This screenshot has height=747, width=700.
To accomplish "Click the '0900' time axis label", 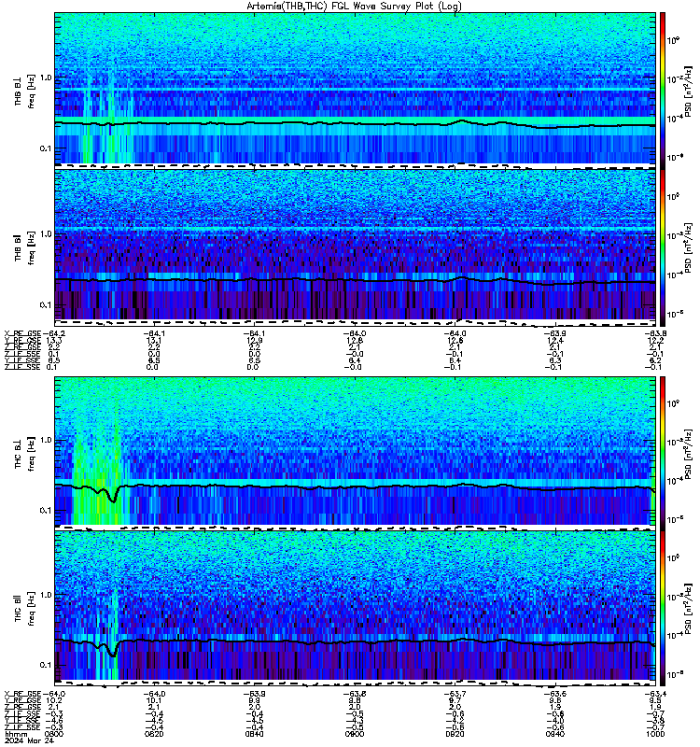I will pyautogui.click(x=356, y=734).
